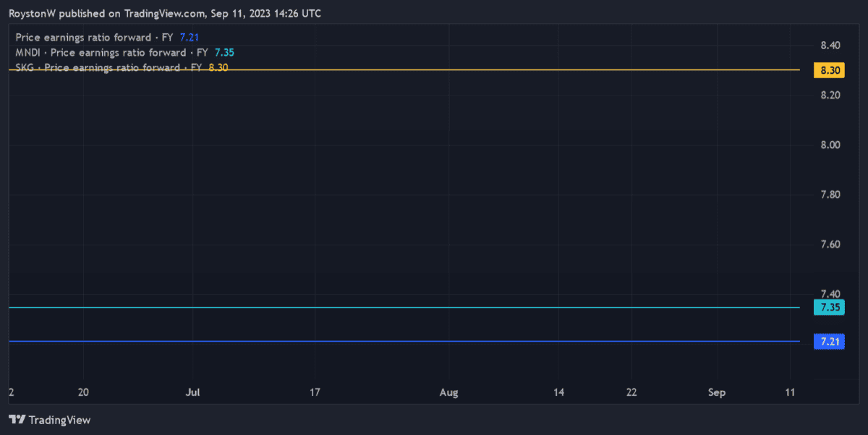The height and width of the screenshot is (435, 868).
Task: Select the SKG price earnings legend entry
Action: tap(122, 67)
